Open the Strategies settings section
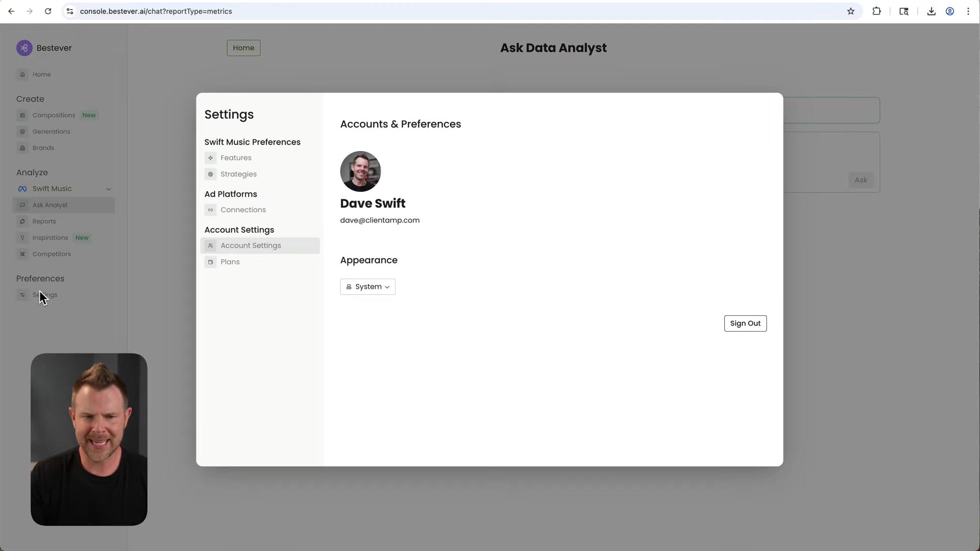 tap(260, 174)
